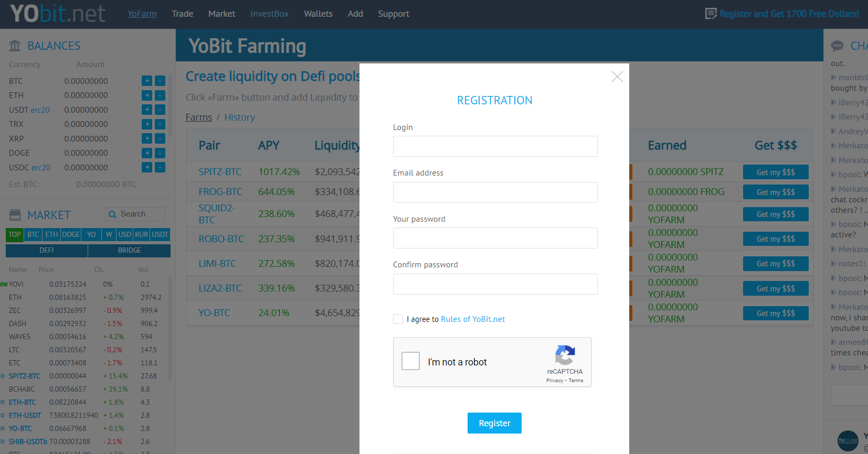Sort market list by Price column
The image size is (868, 454).
[x=46, y=269]
